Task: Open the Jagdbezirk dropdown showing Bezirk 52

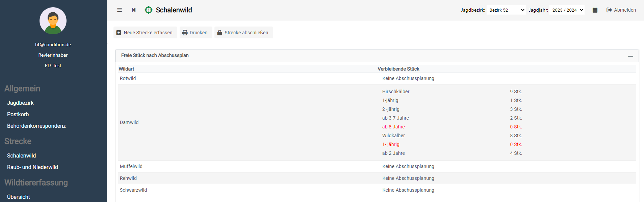Action: click(506, 10)
